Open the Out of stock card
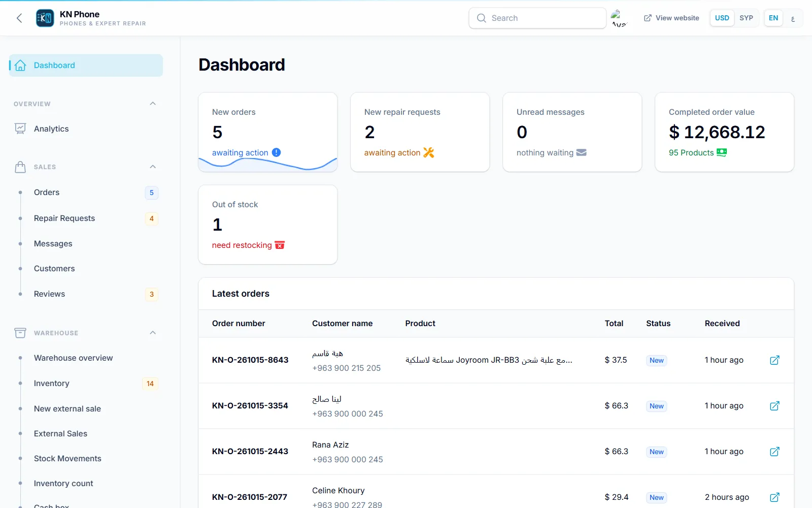 pos(268,225)
